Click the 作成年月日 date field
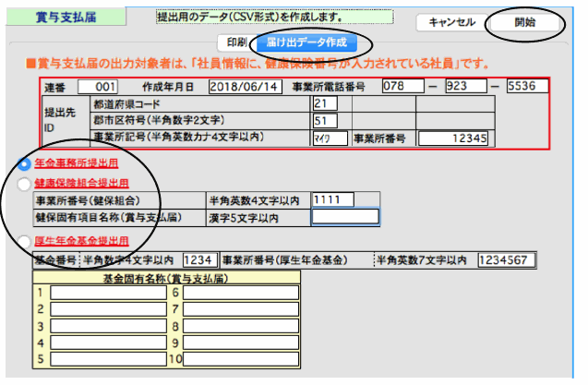 pyautogui.click(x=246, y=87)
